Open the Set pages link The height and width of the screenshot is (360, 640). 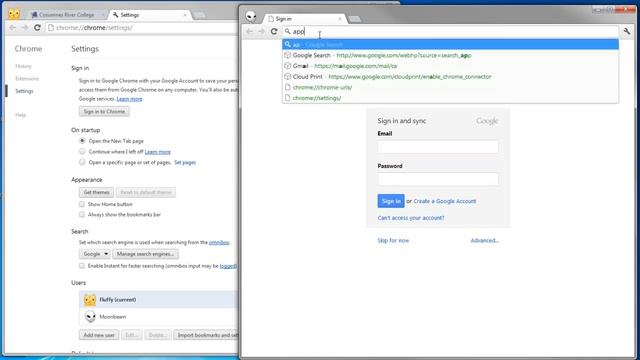(185, 162)
